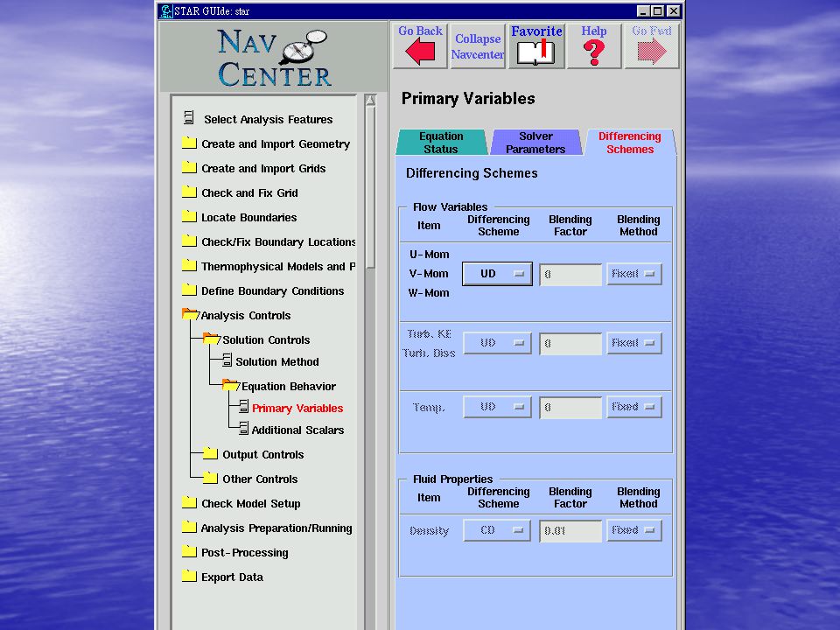Click Select Analysis Features panel icon
840x630 pixels.
pyautogui.click(x=189, y=118)
